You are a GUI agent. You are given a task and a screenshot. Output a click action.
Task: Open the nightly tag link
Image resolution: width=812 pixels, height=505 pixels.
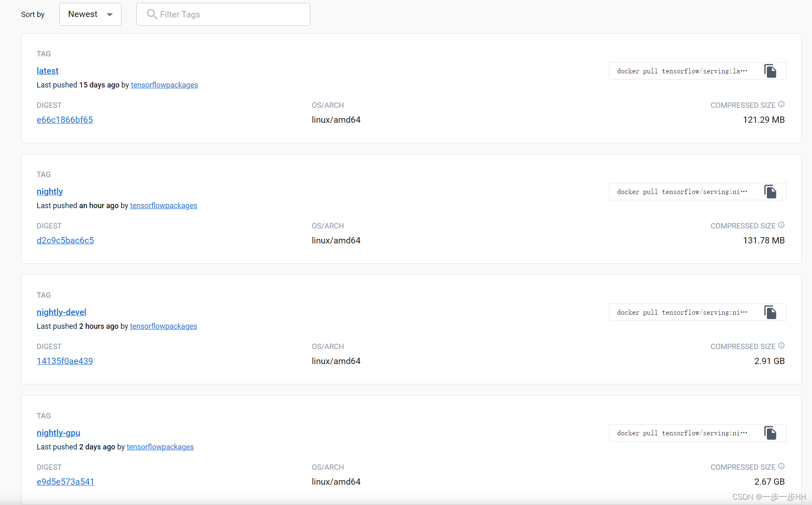pyautogui.click(x=50, y=192)
